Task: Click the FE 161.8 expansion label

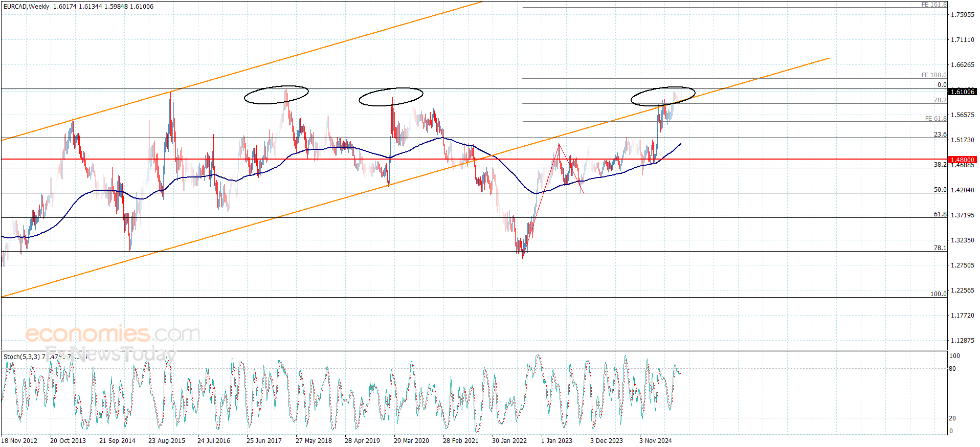Action: tap(934, 5)
